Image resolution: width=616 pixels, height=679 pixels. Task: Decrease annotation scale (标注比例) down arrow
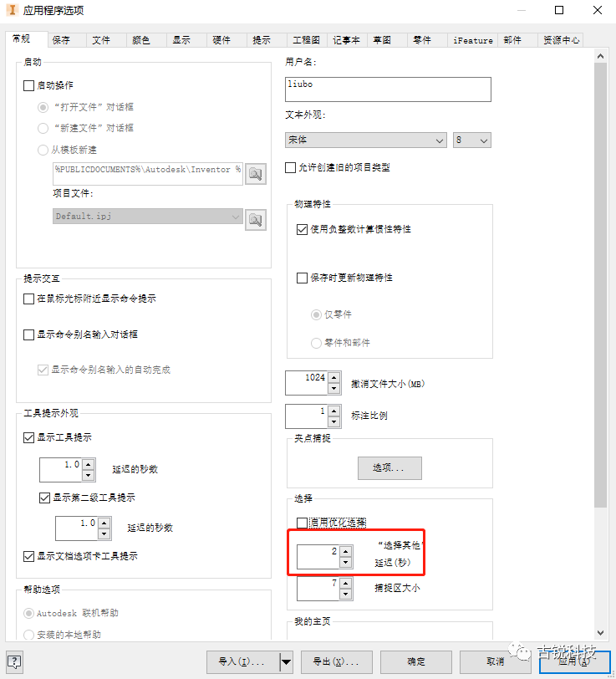pos(333,421)
